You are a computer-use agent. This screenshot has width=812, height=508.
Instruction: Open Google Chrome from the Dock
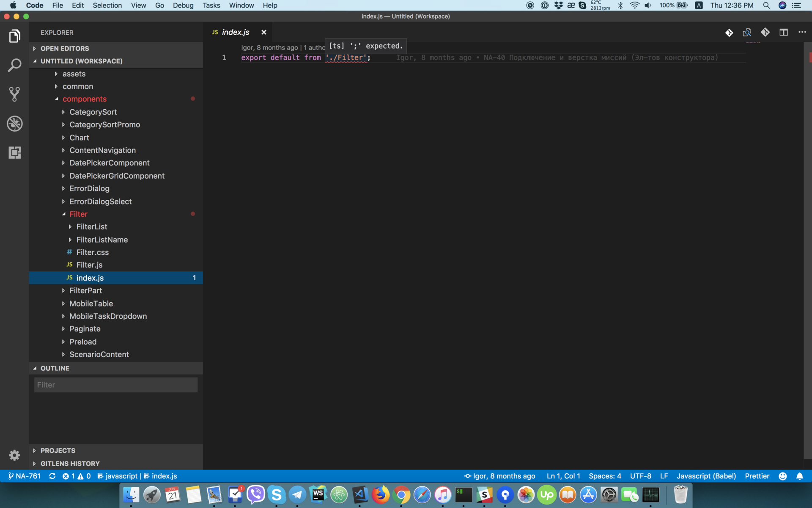click(x=401, y=494)
